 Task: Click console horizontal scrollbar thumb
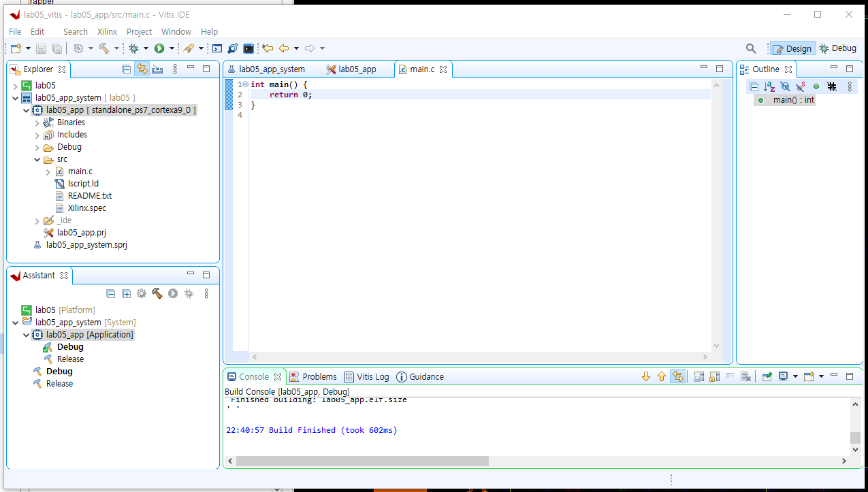click(x=362, y=461)
